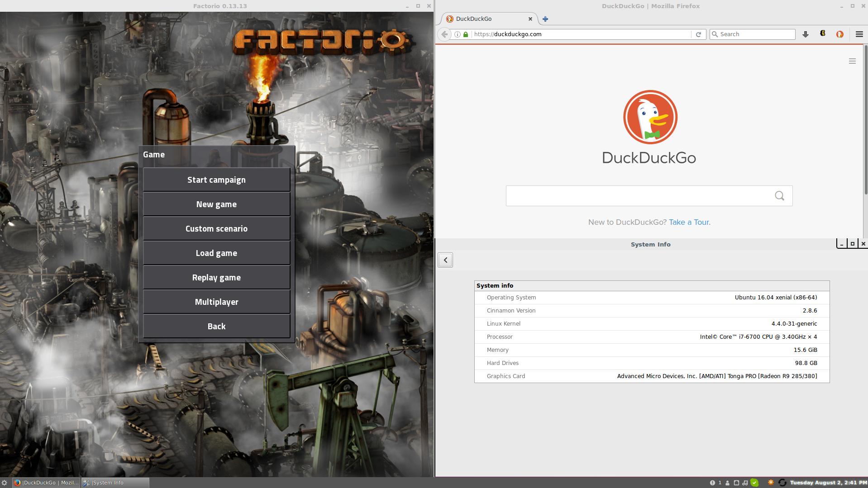Image resolution: width=868 pixels, height=488 pixels.
Task: Click the magnifier in DuckDuckGo search box
Action: pyautogui.click(x=779, y=196)
